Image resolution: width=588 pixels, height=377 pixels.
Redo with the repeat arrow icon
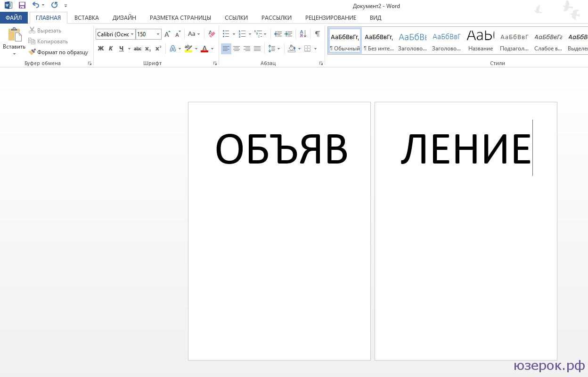click(54, 6)
